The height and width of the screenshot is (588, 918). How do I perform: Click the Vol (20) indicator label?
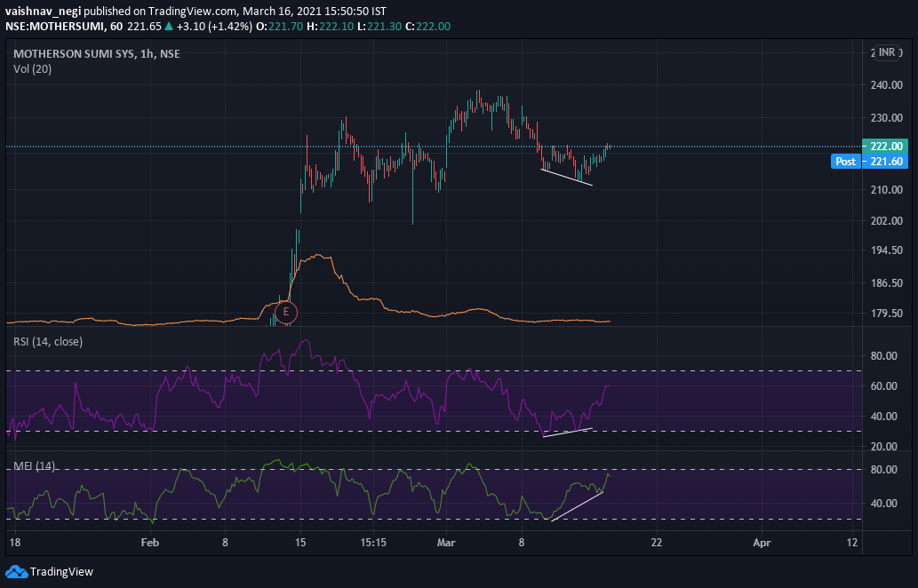32,69
